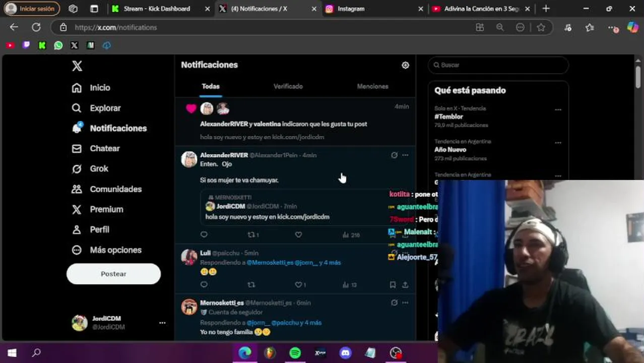
Task: Bookmark Luli's post
Action: pyautogui.click(x=393, y=285)
